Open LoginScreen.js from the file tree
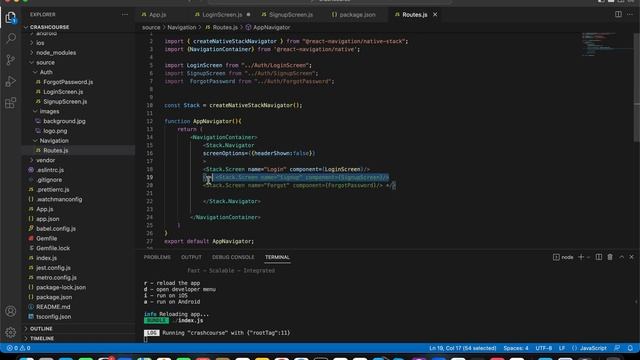 coord(63,92)
